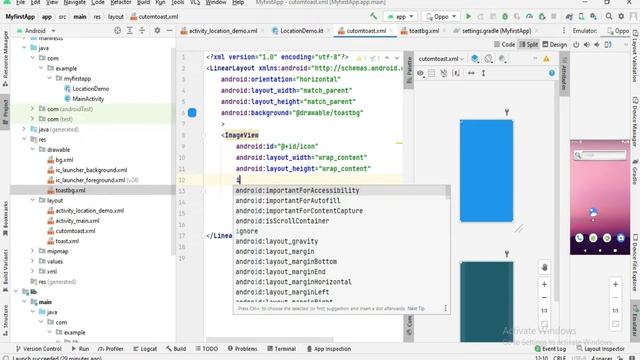This screenshot has width=640, height=360.
Task: Click the collapse all icon in Project panel
Action: (142, 31)
